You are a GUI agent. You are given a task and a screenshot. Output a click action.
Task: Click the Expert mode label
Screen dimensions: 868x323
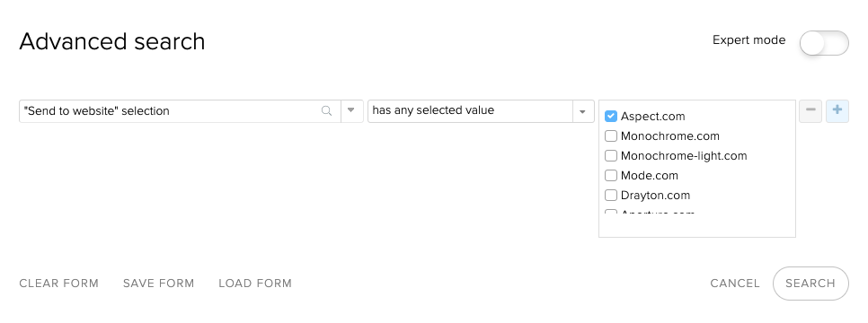click(x=748, y=40)
